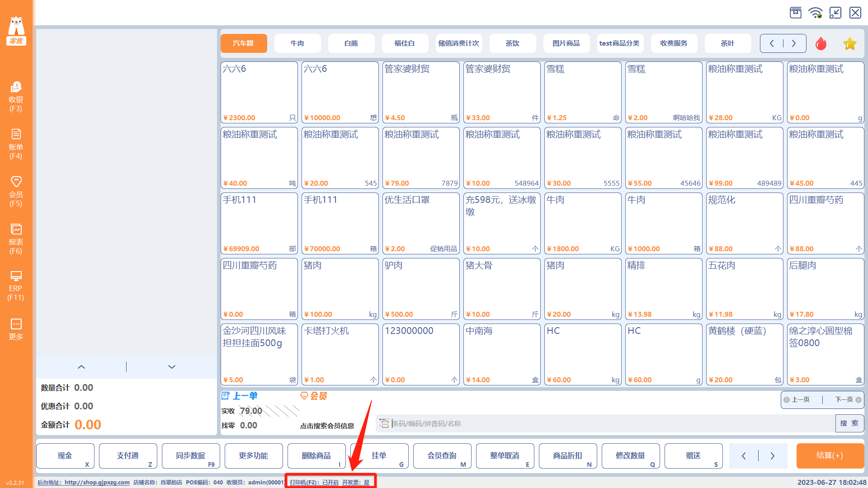Click the 会员查询 button
This screenshot has height=488, width=868.
click(x=442, y=456)
